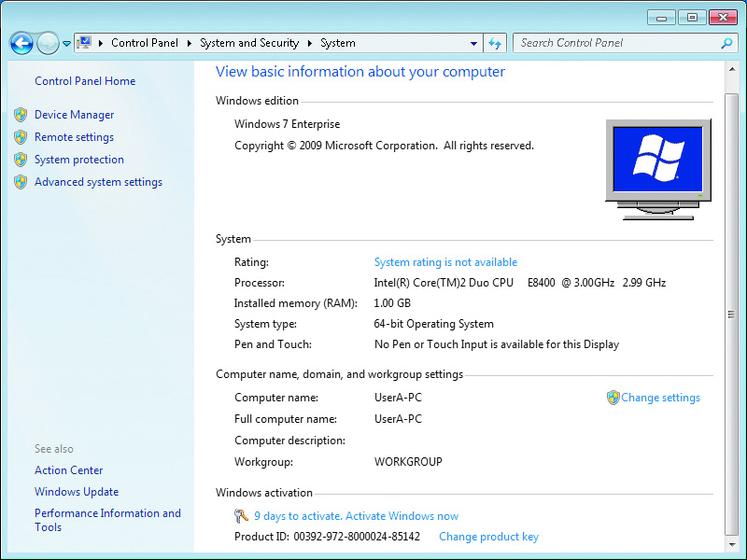Maximize the System window

(x=692, y=18)
